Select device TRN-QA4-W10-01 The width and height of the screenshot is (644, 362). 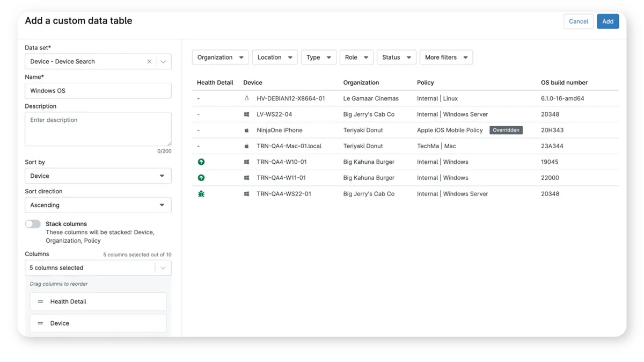click(282, 162)
